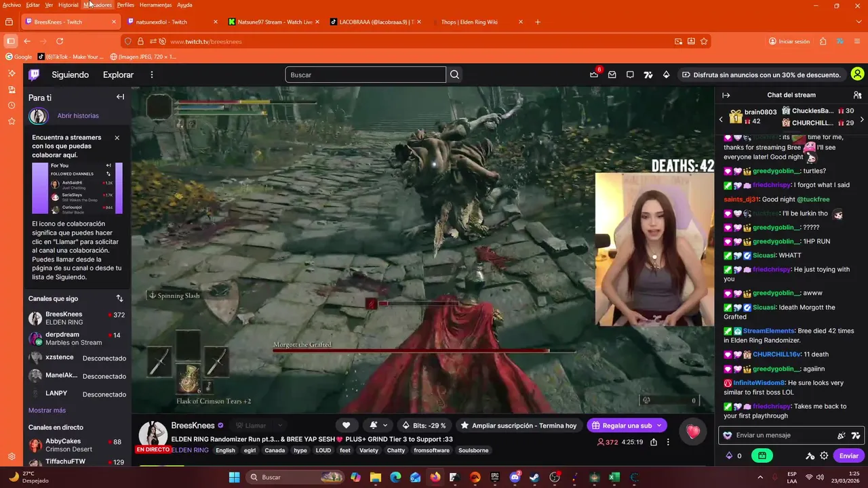The height and width of the screenshot is (488, 868).
Task: Open the Twitch home logo
Action: pos(34,75)
